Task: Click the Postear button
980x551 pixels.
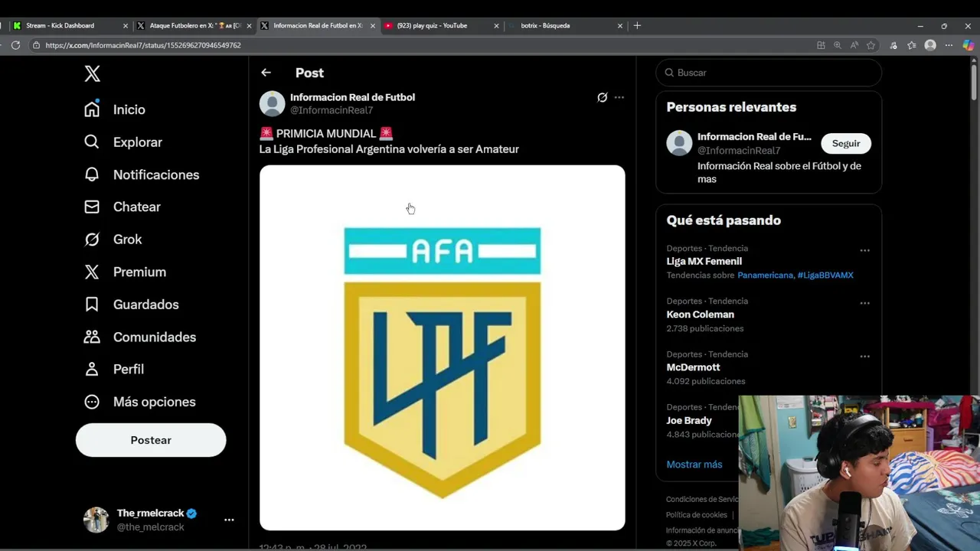Action: coord(151,440)
